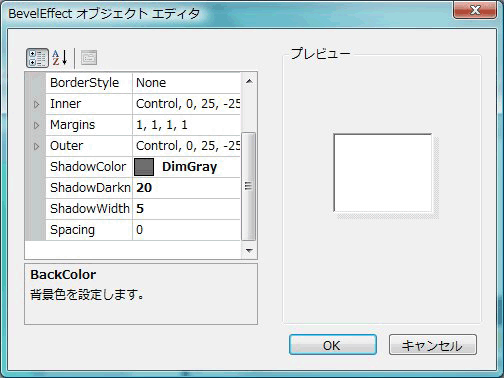Confirm with the OK button

333,345
